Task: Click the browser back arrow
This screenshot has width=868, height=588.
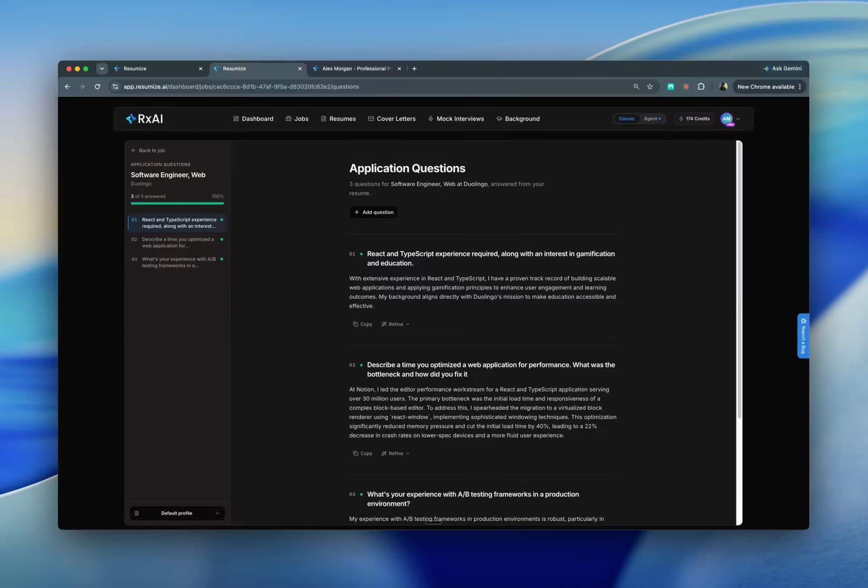Action: [67, 87]
